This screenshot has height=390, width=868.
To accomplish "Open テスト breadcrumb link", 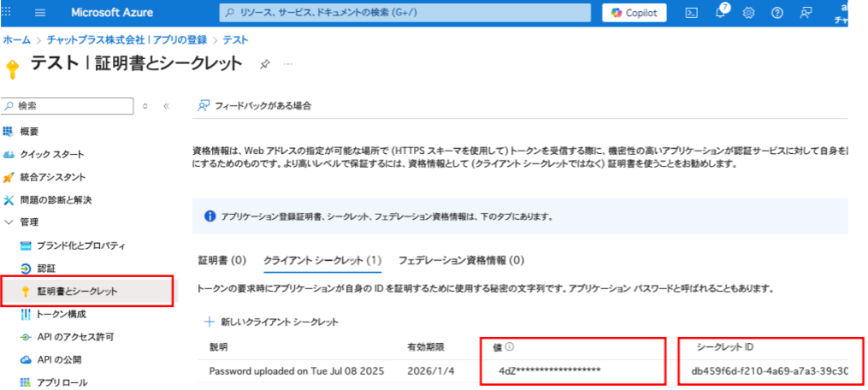I will click(235, 40).
